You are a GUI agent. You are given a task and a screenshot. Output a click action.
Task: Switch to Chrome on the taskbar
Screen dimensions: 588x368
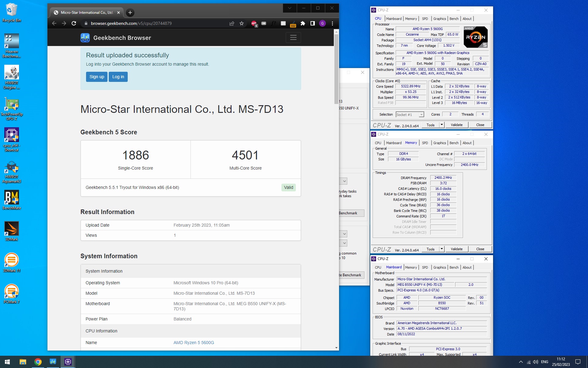pos(38,362)
